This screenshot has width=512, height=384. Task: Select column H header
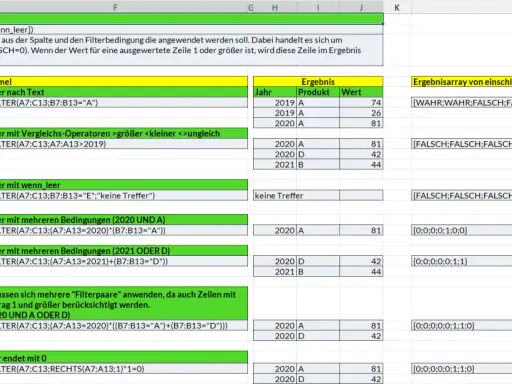pyautogui.click(x=275, y=7)
